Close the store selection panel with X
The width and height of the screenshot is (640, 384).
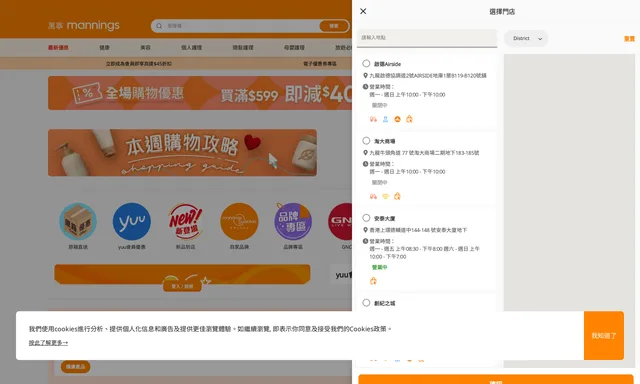coord(363,11)
